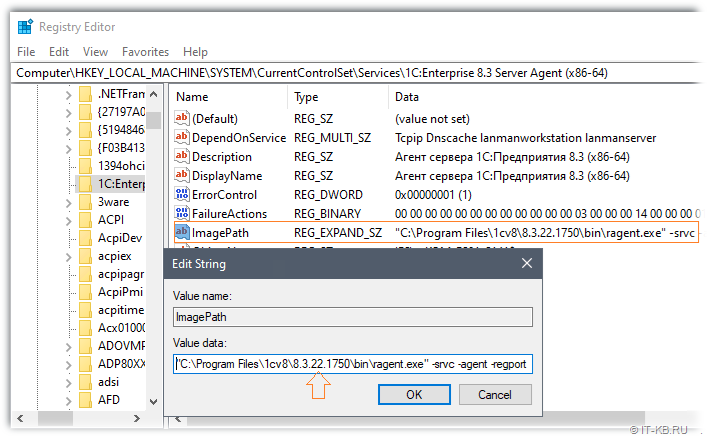Image resolution: width=707 pixels, height=436 pixels.
Task: Select the acpipagr folder icon
Action: point(85,274)
